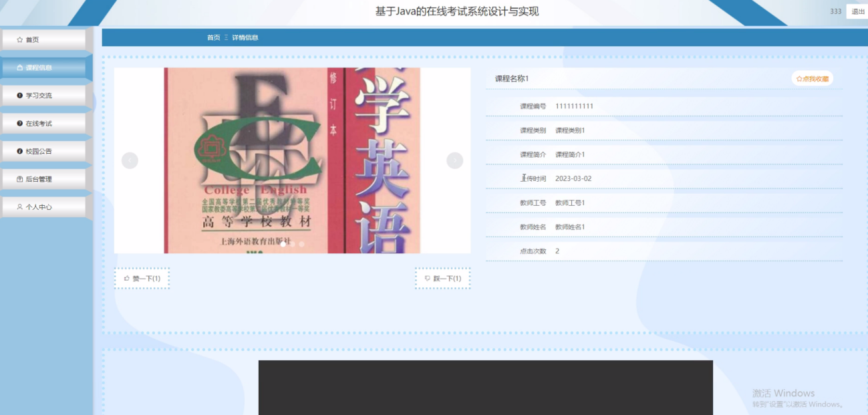The height and width of the screenshot is (415, 868).
Task: Select the first carousel indicator dot
Action: click(283, 245)
